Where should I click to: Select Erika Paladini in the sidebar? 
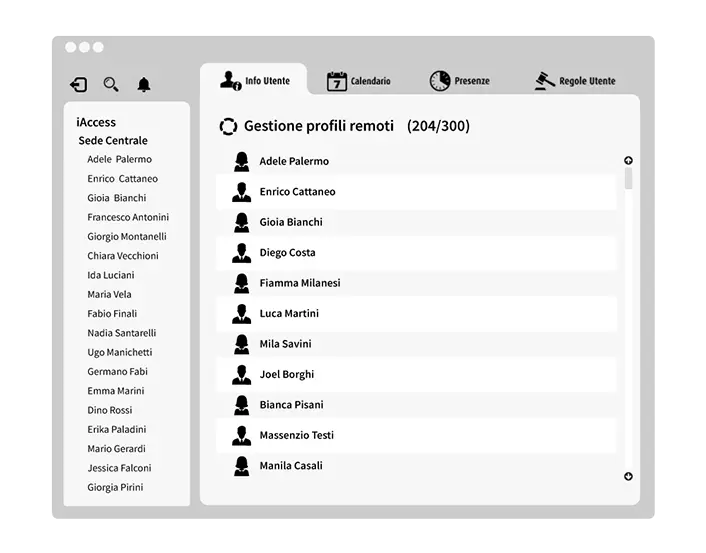point(117,430)
